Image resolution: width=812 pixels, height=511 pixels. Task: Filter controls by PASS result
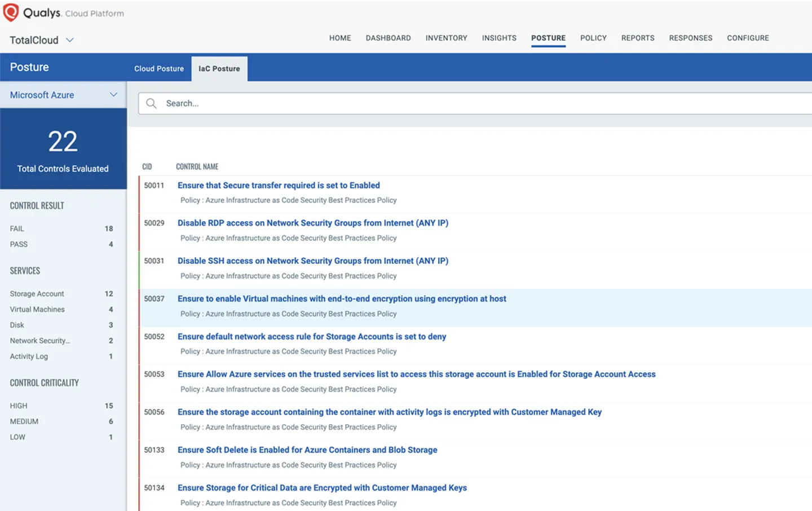click(x=19, y=244)
